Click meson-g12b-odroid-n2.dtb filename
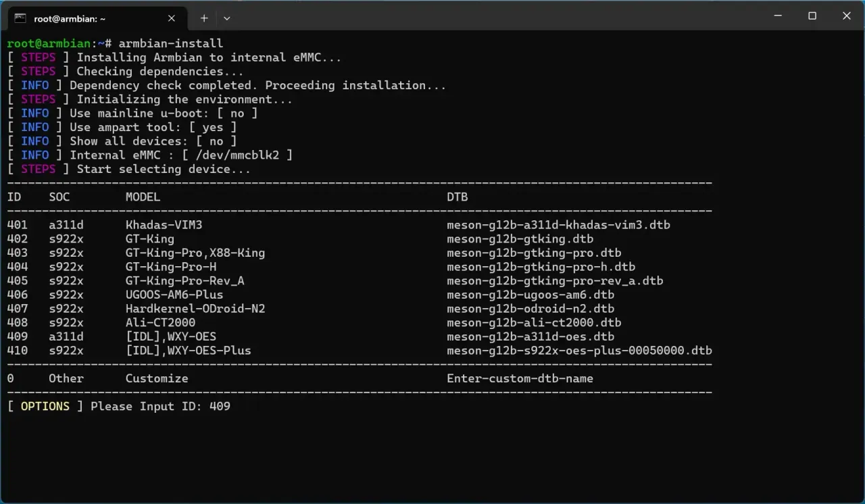This screenshot has height=504, width=865. point(530,309)
